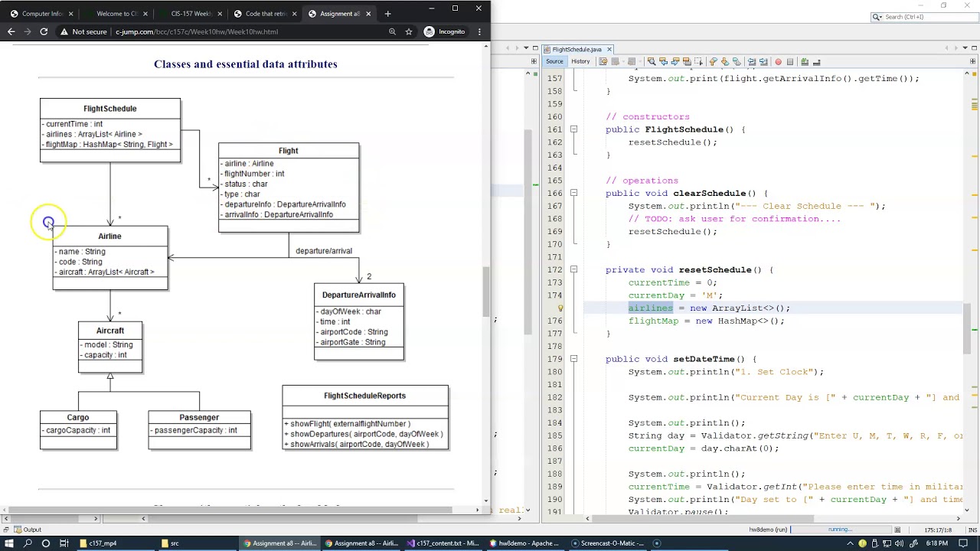The width and height of the screenshot is (980, 551).
Task: Click Next Bookmark icon
Action: click(725, 61)
